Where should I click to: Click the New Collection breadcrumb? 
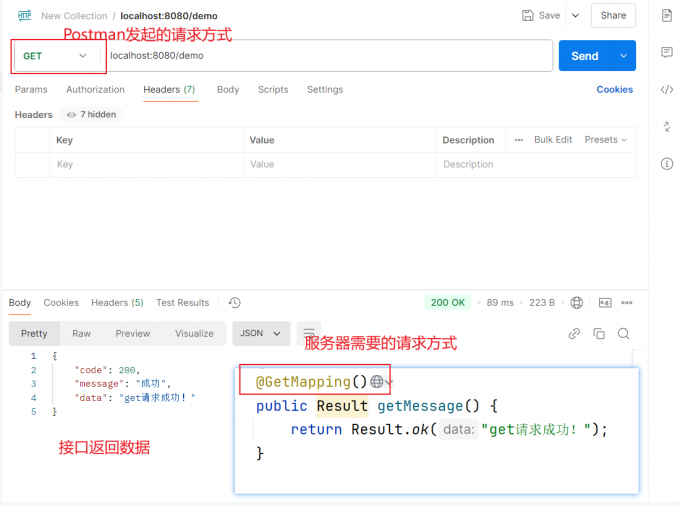point(74,16)
